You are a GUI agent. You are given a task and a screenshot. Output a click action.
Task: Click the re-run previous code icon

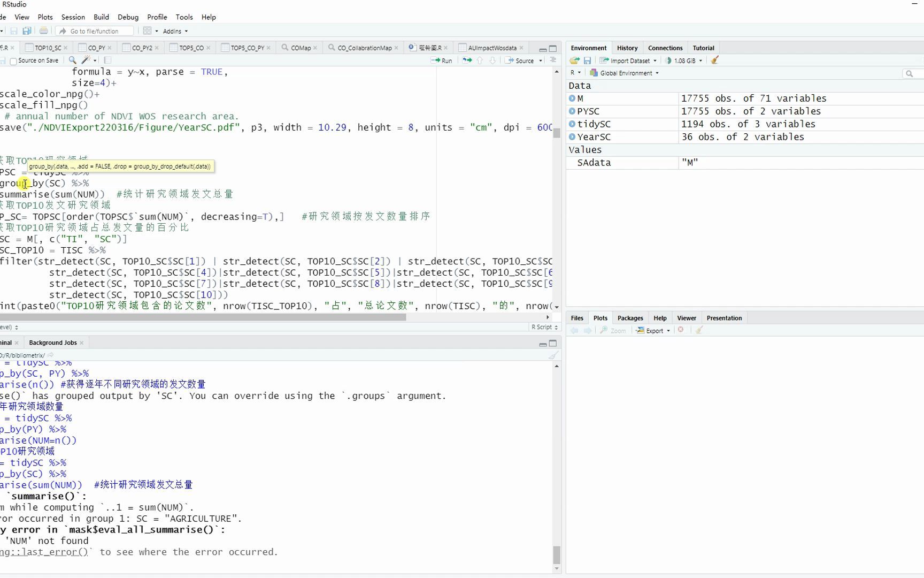click(467, 60)
